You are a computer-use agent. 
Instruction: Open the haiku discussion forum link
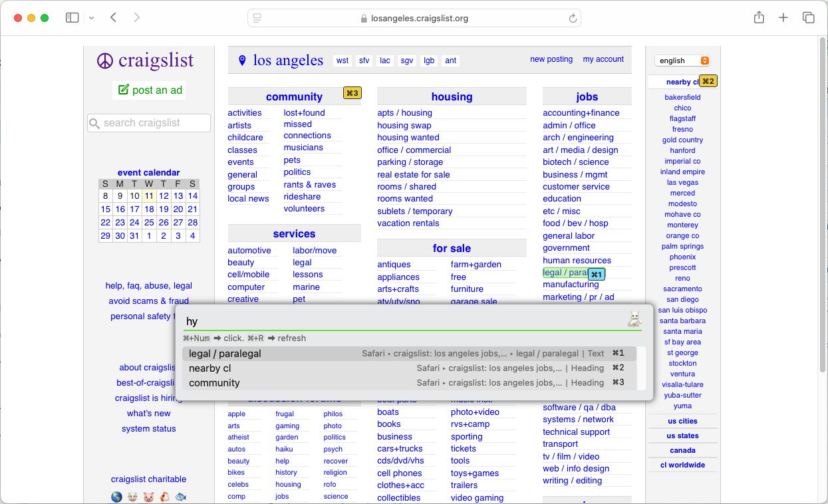tap(284, 449)
